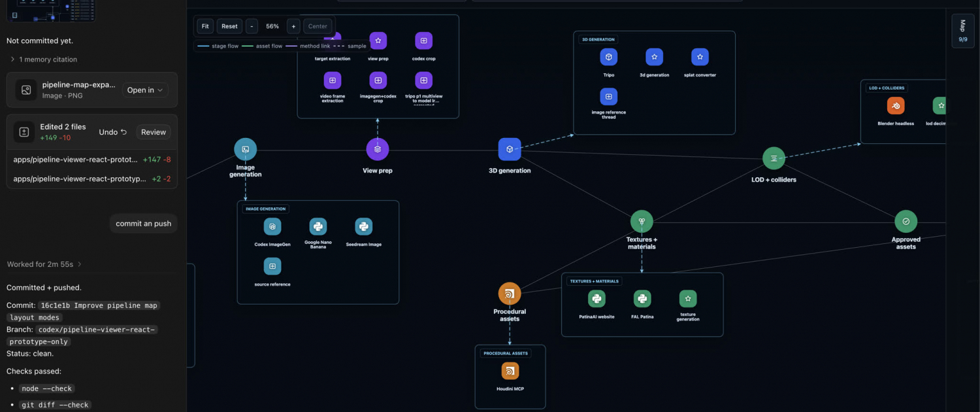Click the TEXTURES + MATERIALS group label
This screenshot has width=980, height=412.
(595, 281)
